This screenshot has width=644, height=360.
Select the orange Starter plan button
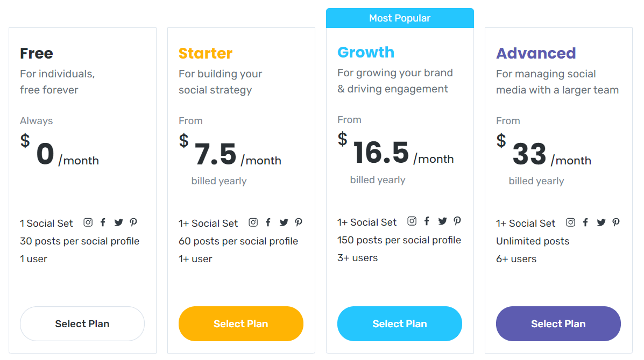click(241, 323)
